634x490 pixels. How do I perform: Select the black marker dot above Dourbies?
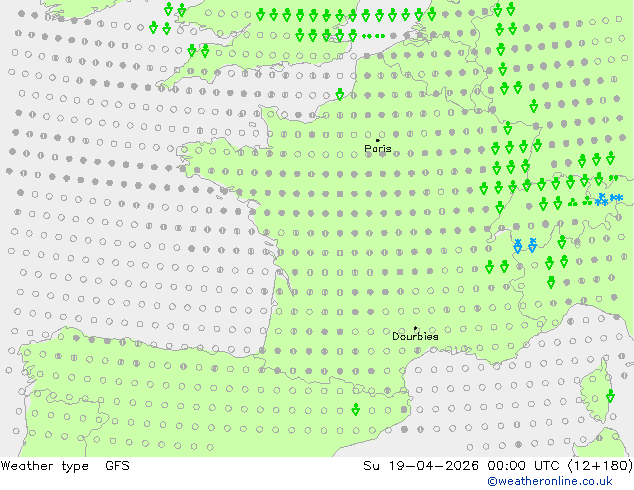pos(415,328)
